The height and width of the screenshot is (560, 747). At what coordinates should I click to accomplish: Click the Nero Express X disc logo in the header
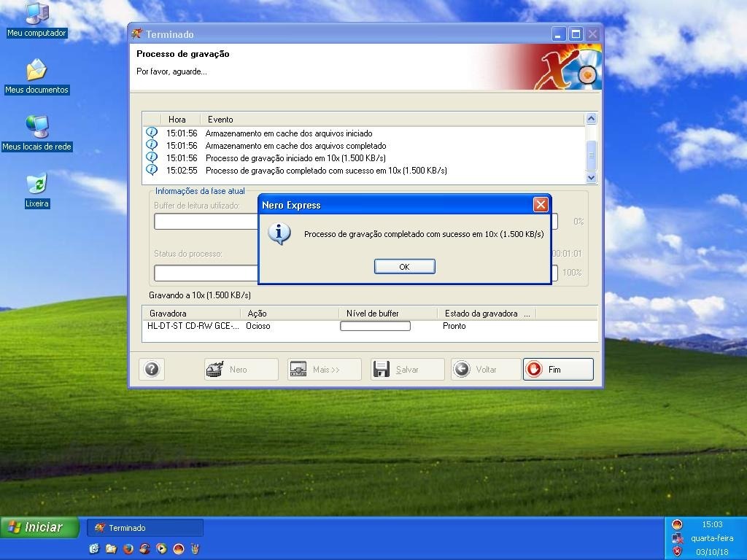(568, 66)
